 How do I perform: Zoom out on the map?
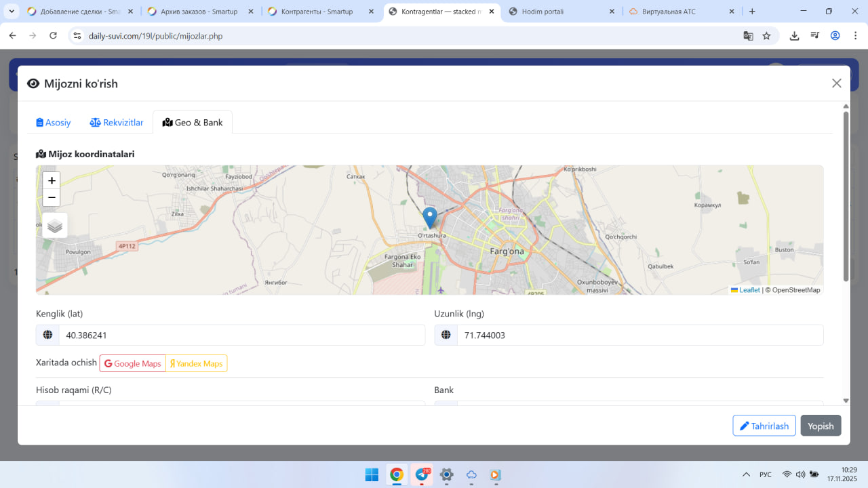pyautogui.click(x=52, y=198)
